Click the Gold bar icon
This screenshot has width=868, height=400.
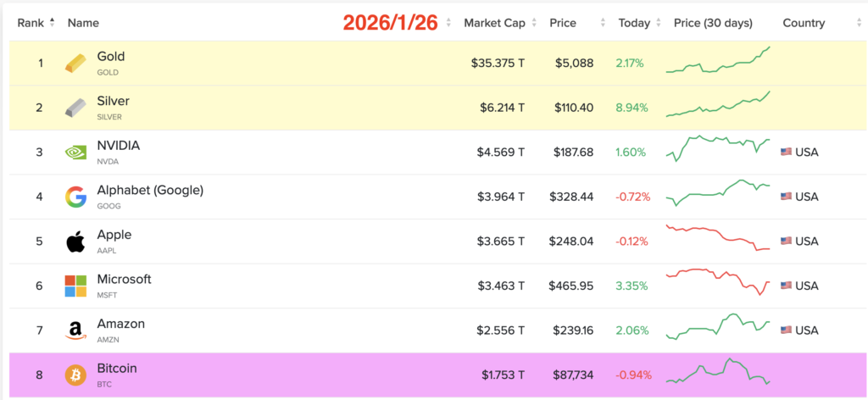pos(75,64)
